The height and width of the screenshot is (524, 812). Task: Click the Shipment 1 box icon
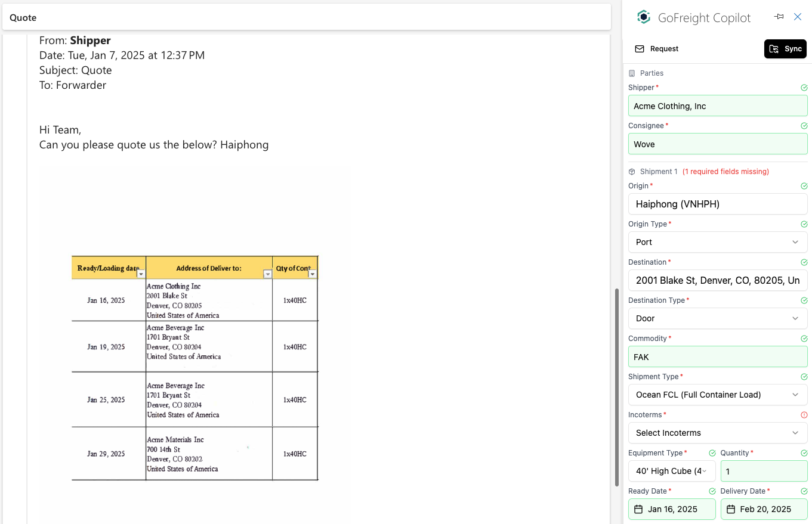pyautogui.click(x=632, y=172)
